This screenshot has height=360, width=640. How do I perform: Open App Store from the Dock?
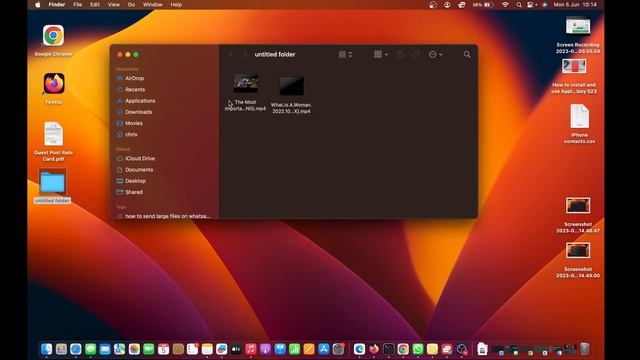(x=324, y=349)
